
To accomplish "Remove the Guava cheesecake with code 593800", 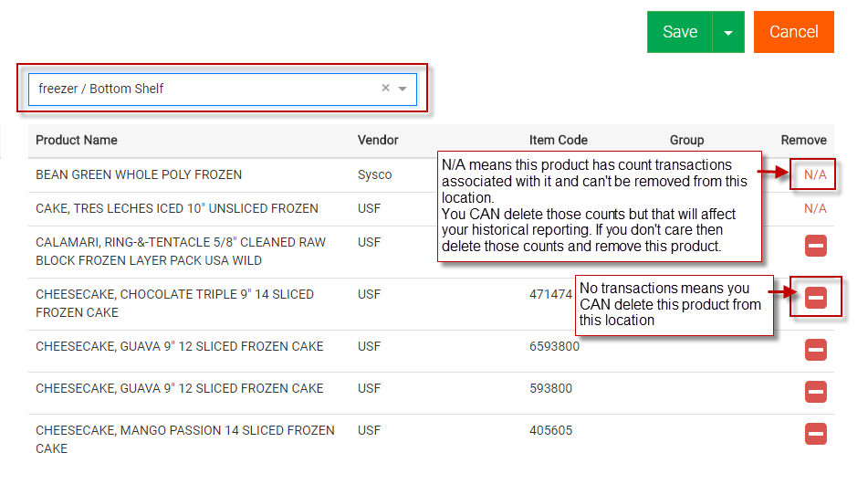I will [x=815, y=392].
